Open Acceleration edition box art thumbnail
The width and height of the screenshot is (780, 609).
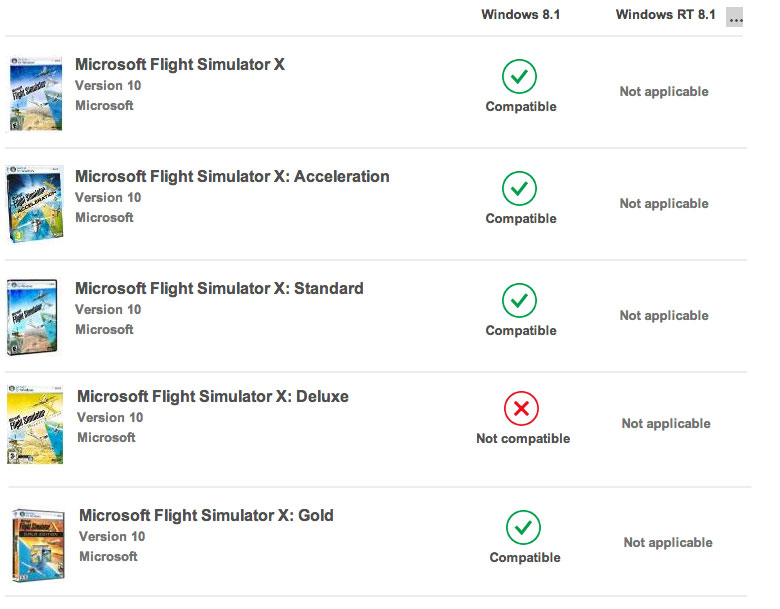[x=35, y=204]
